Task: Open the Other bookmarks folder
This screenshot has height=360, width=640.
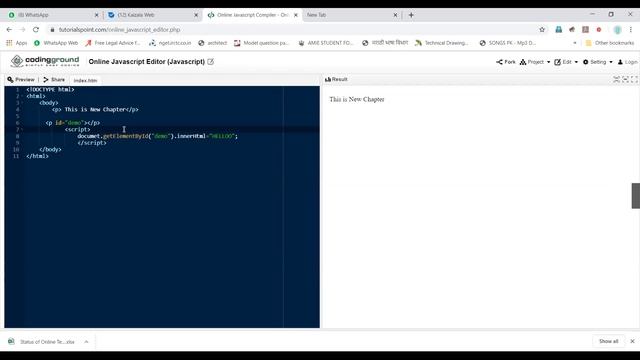Action: (610, 43)
